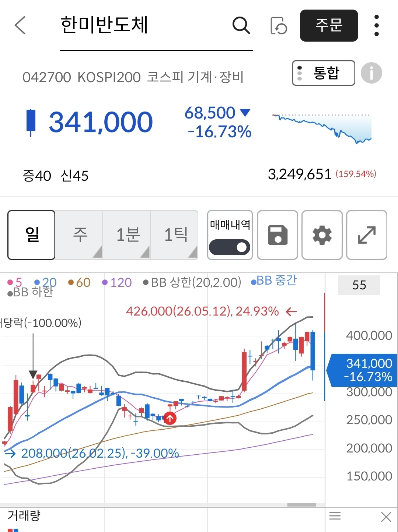
Task: Select the 1분 minute chart tab
Action: coord(127,235)
